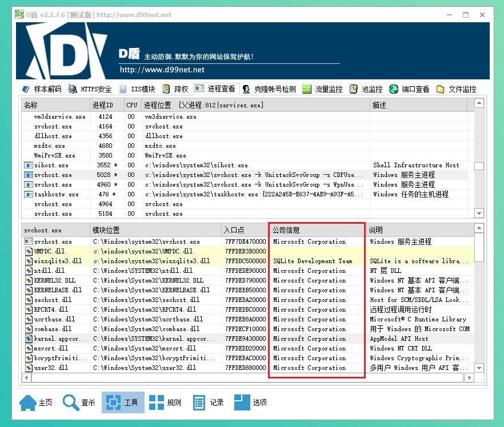Click module list scrollbar down arrow
The width and height of the screenshot is (504, 427).
point(479,368)
